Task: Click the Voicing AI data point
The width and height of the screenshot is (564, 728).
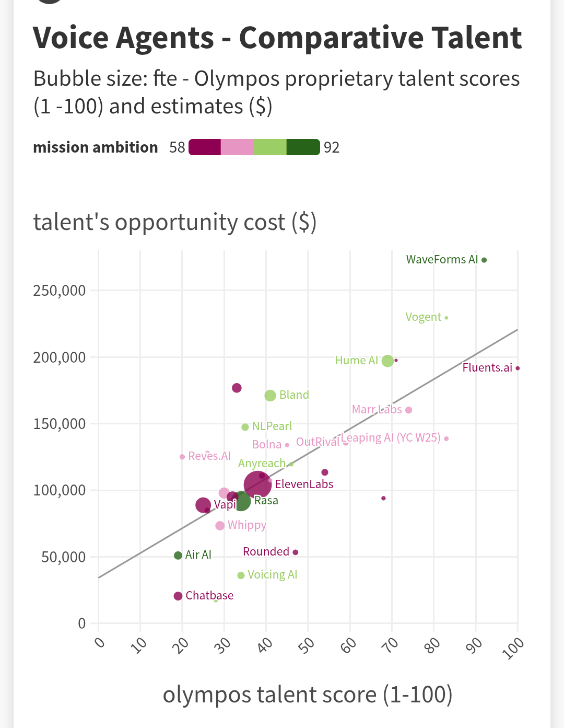Action: coord(241,575)
